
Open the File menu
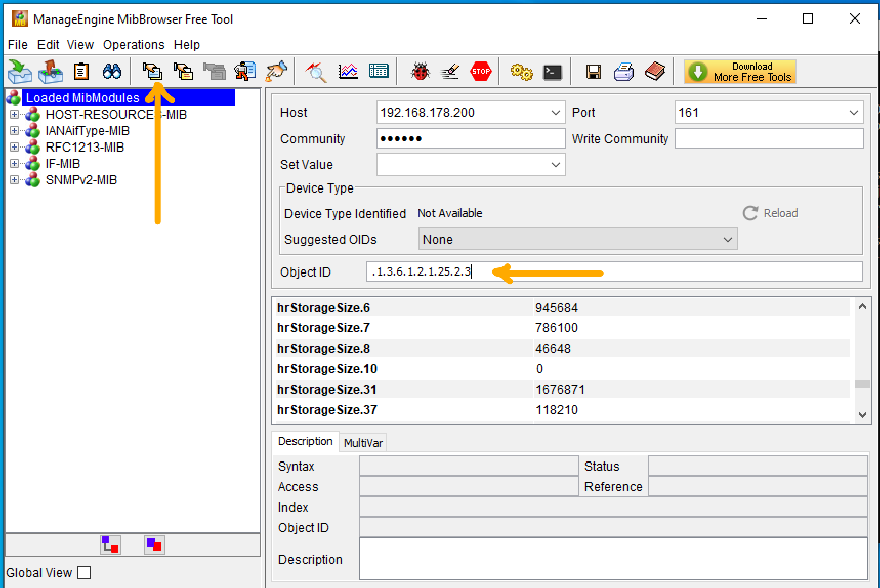[x=17, y=45]
